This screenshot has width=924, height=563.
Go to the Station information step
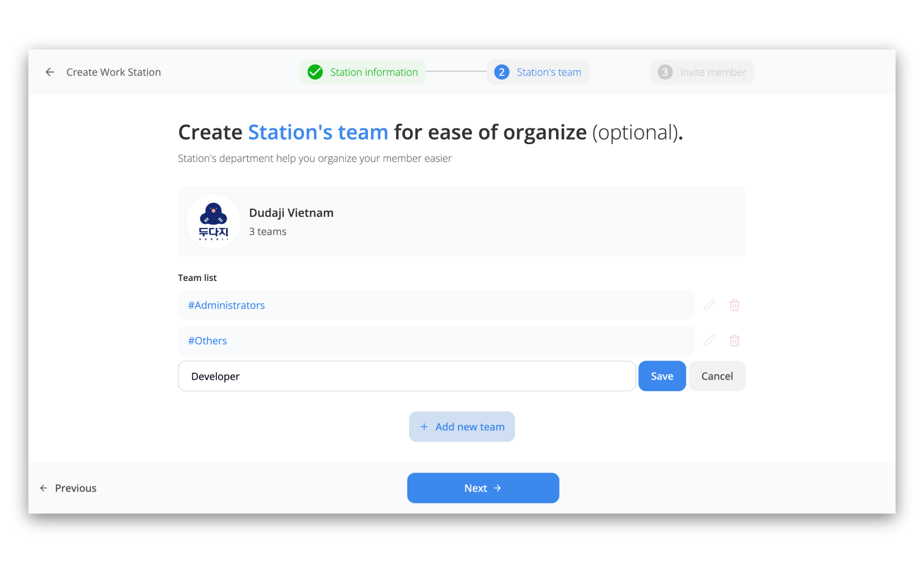tap(374, 72)
